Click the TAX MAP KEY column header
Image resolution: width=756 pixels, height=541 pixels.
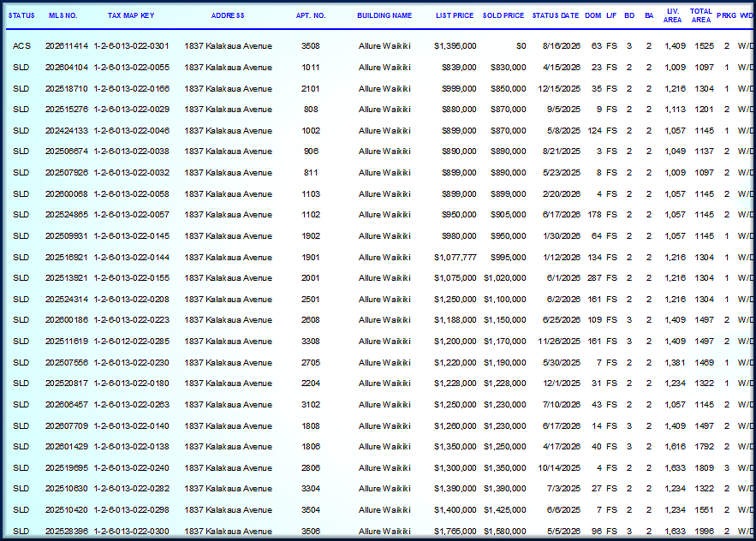point(131,15)
